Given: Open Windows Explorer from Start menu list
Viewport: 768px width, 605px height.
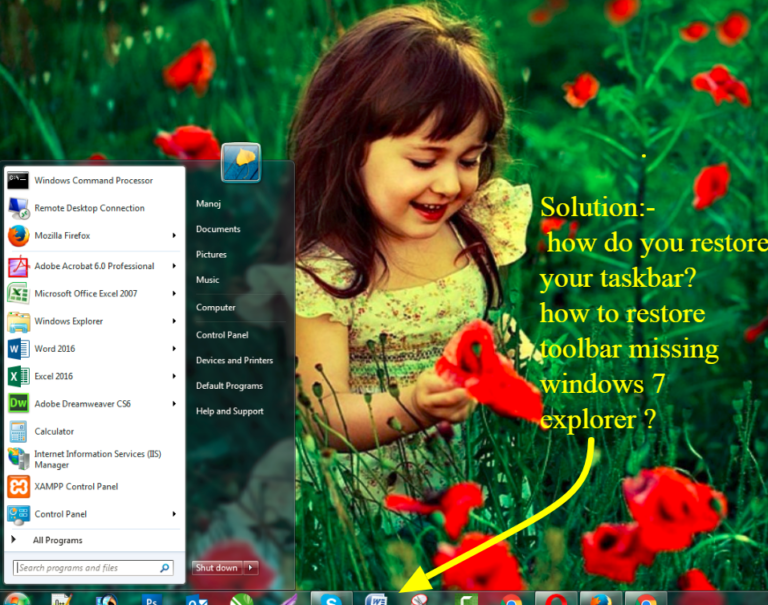Looking at the screenshot, I should (94, 321).
